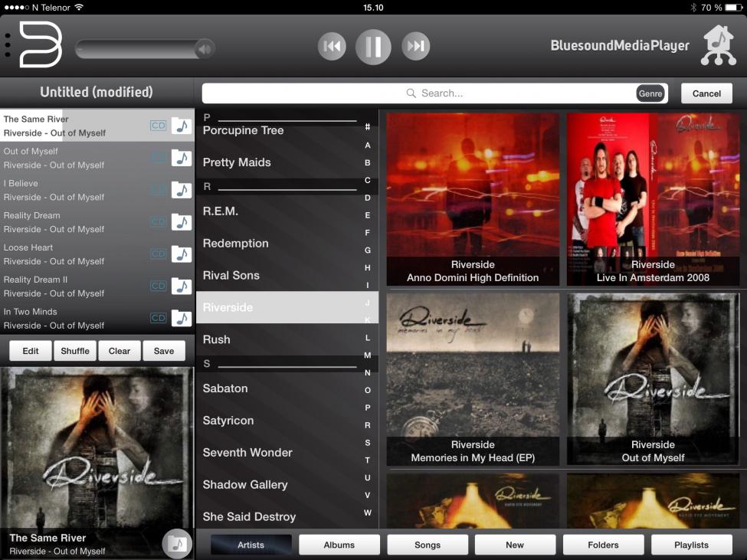Jump to # in the alphabet index
The image size is (747, 560).
coord(367,127)
